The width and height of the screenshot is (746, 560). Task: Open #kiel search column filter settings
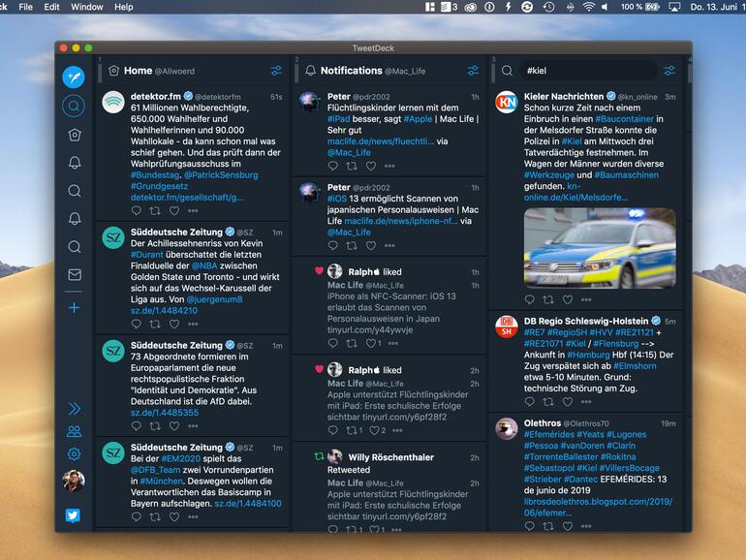pyautogui.click(x=669, y=71)
